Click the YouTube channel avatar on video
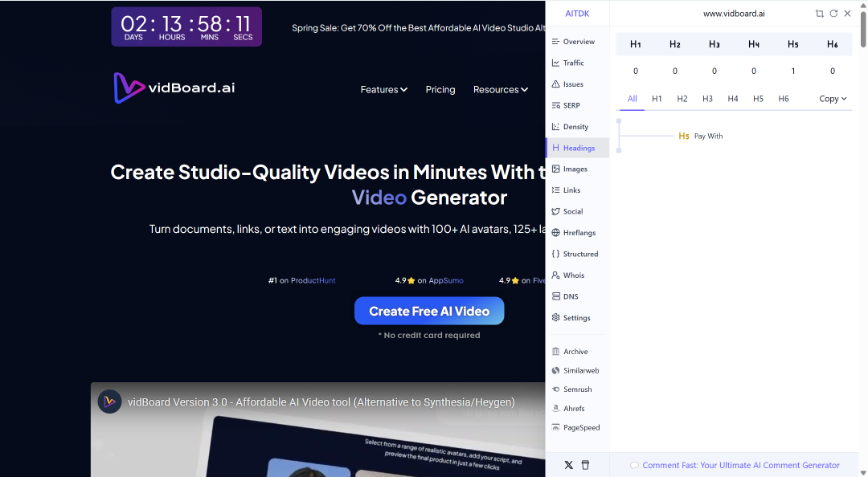This screenshot has height=477, width=868. [x=109, y=402]
